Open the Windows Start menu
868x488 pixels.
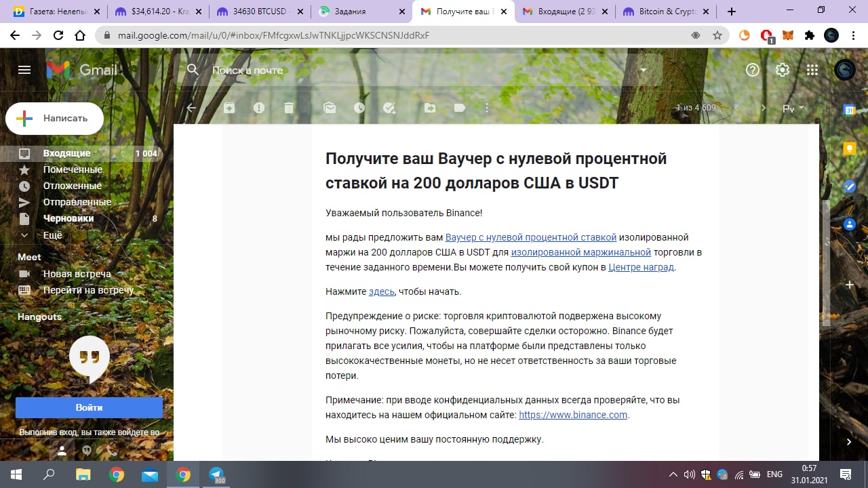click(16, 474)
